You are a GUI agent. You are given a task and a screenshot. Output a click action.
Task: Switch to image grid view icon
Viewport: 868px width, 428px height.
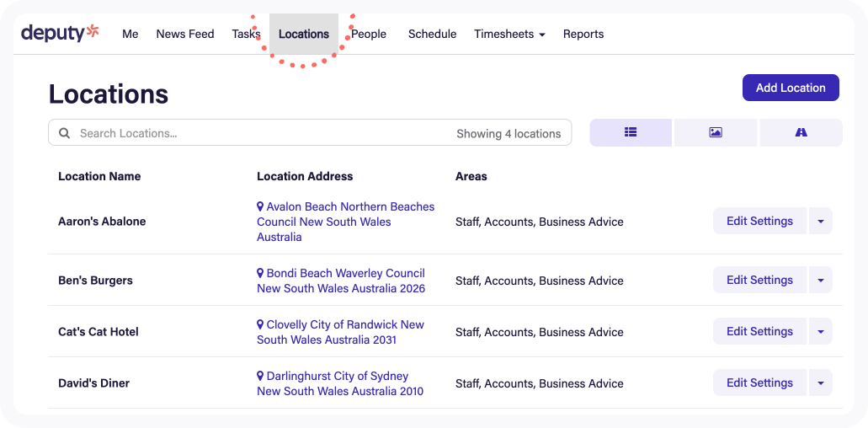tap(716, 132)
